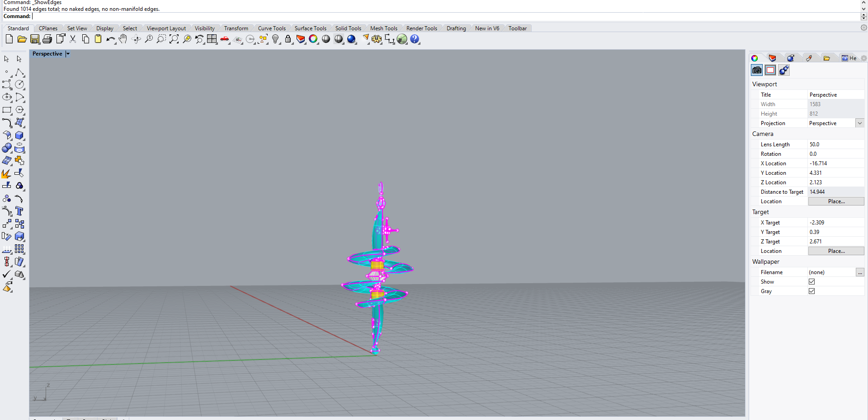Toggle the Gray wallpaper checkbox
868x420 pixels.
tap(812, 291)
